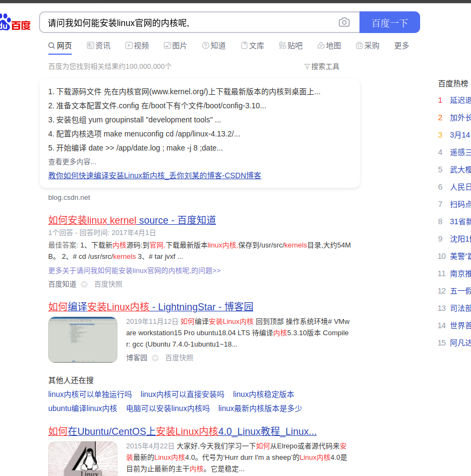Open hot list item 1 延迟退
Screen dimensions: 471x476
[460, 100]
